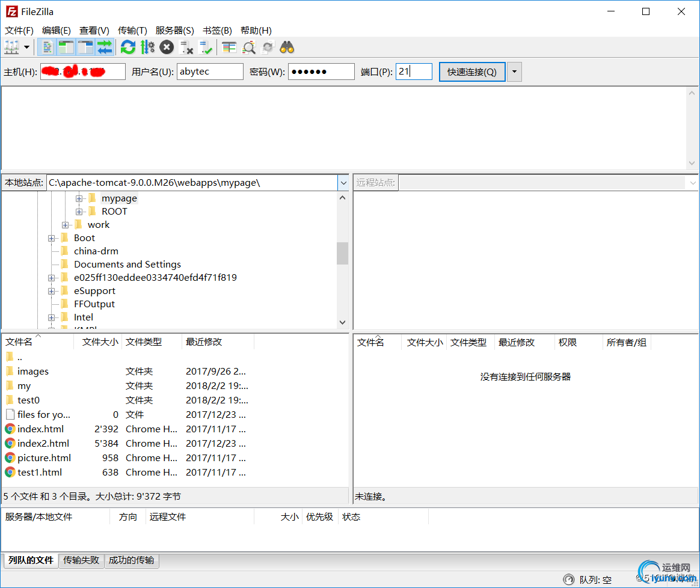Select the test0 folder icon
Viewport: 700px width, 588px height.
tap(10, 400)
